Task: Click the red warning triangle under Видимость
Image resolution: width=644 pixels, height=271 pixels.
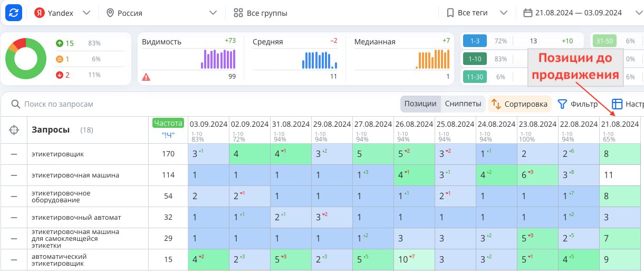Action: coord(146,77)
